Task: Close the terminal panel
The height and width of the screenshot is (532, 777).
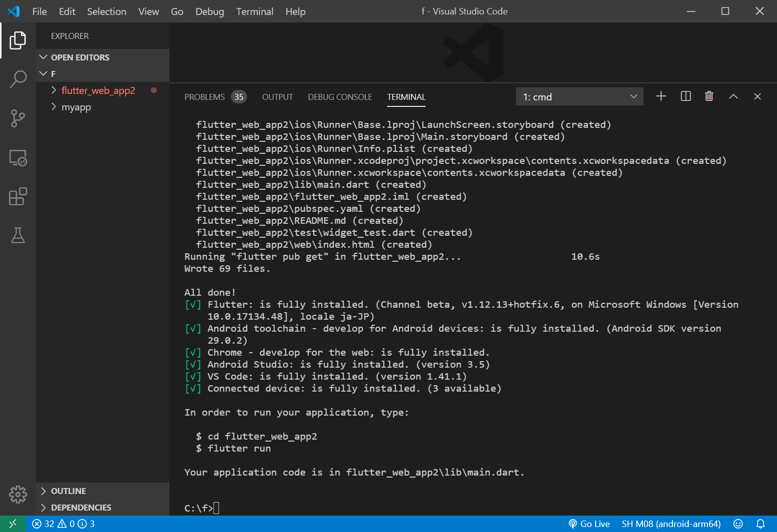Action: click(x=757, y=96)
